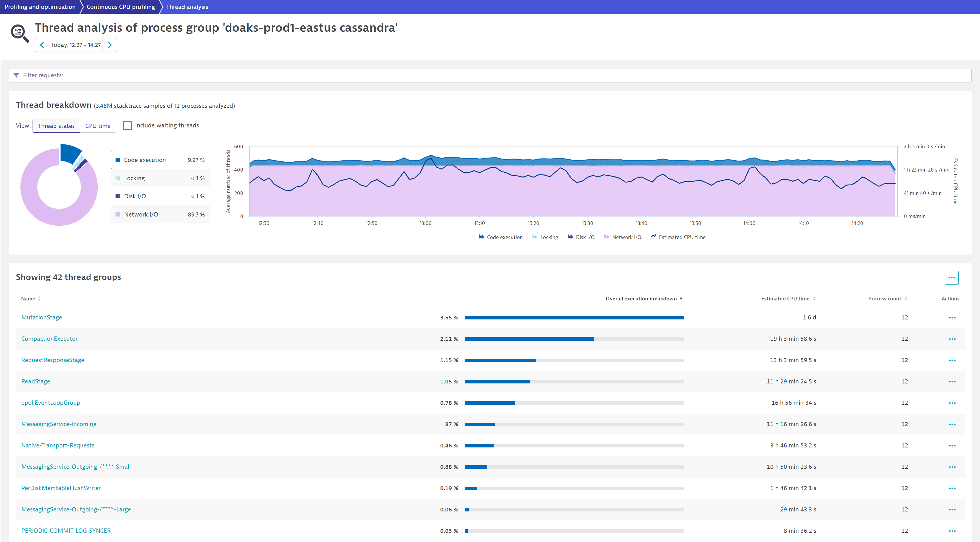Go to next timeframe with right arrow
980x542 pixels.
point(109,45)
